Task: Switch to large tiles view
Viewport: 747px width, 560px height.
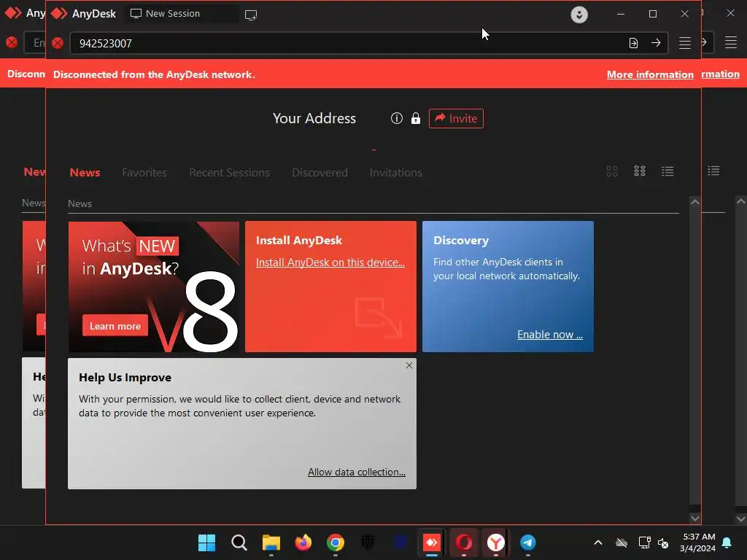Action: click(612, 171)
